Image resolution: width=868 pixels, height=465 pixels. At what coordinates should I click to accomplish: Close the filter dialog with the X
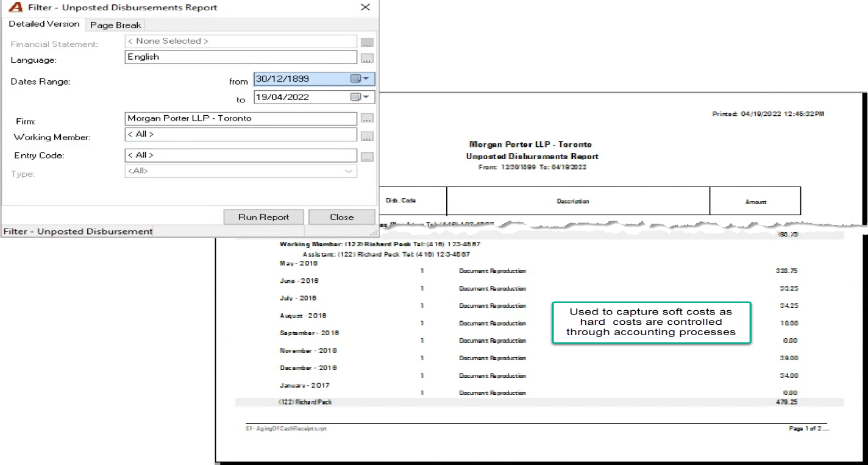365,7
